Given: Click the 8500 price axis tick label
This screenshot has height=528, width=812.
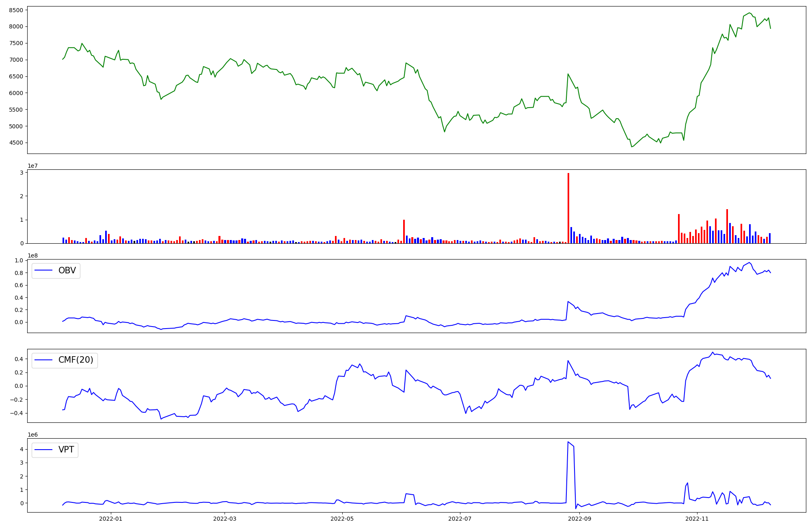Looking at the screenshot, I should (16, 10).
